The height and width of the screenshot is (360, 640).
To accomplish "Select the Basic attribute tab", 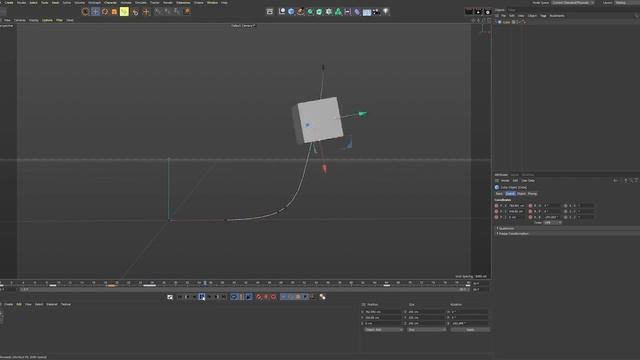I will pyautogui.click(x=499, y=193).
